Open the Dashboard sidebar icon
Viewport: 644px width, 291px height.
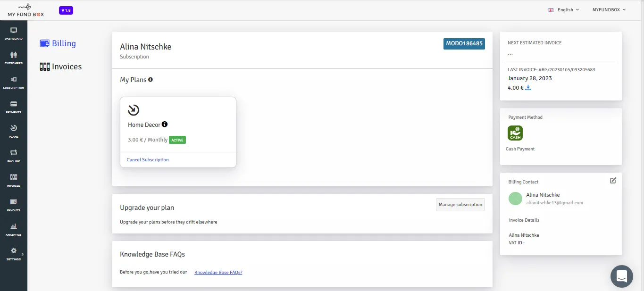pyautogui.click(x=14, y=33)
